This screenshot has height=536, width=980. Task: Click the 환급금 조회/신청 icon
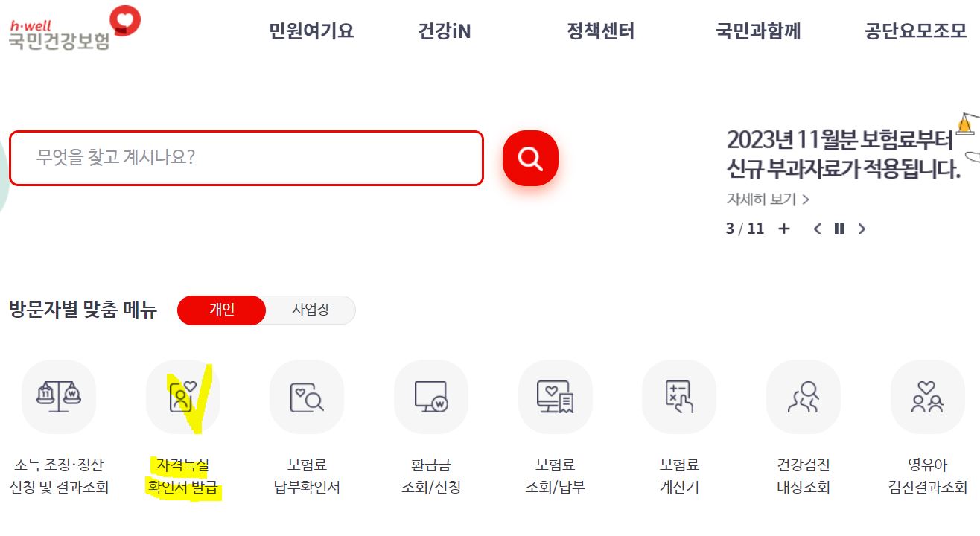pyautogui.click(x=431, y=396)
